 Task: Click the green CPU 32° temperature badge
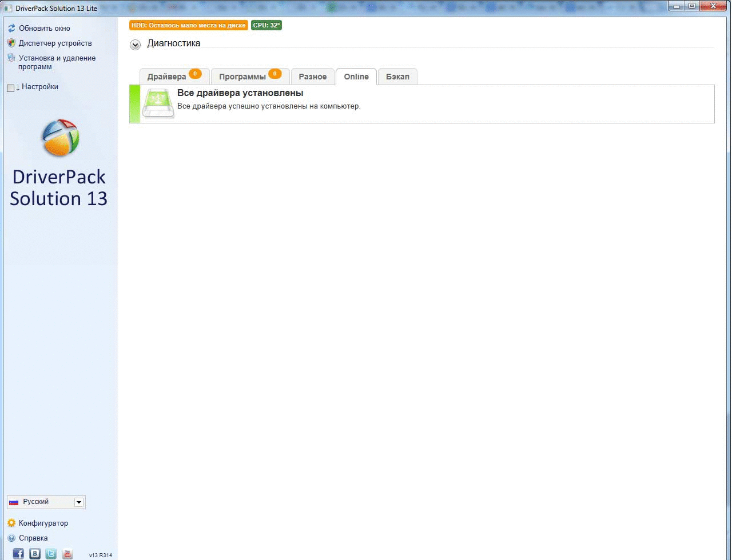tap(266, 25)
